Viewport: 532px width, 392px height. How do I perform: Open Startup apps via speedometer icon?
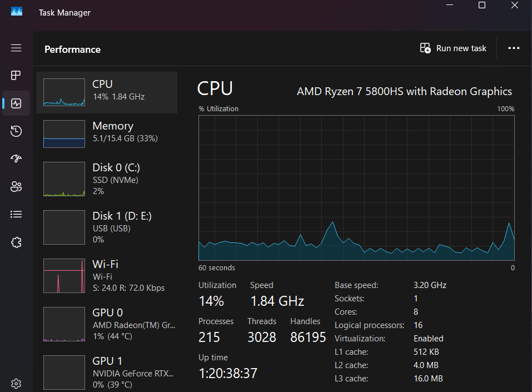(x=16, y=158)
